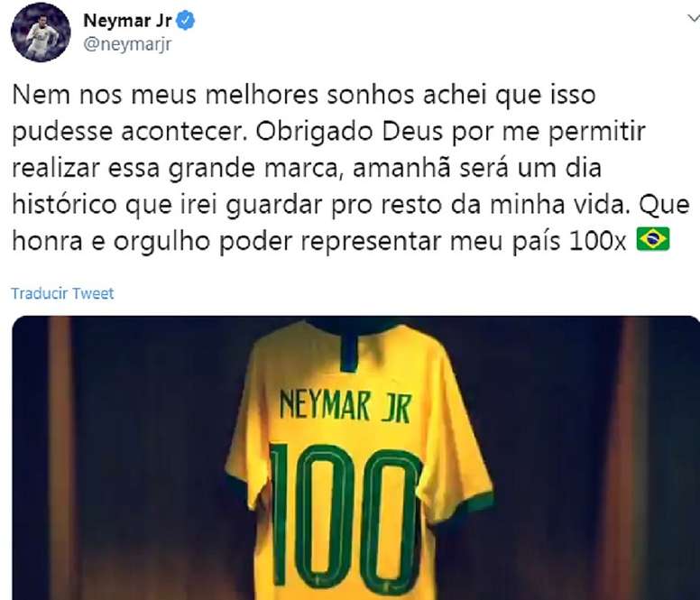Open Neymar Jr's profile avatar picture

(x=41, y=32)
